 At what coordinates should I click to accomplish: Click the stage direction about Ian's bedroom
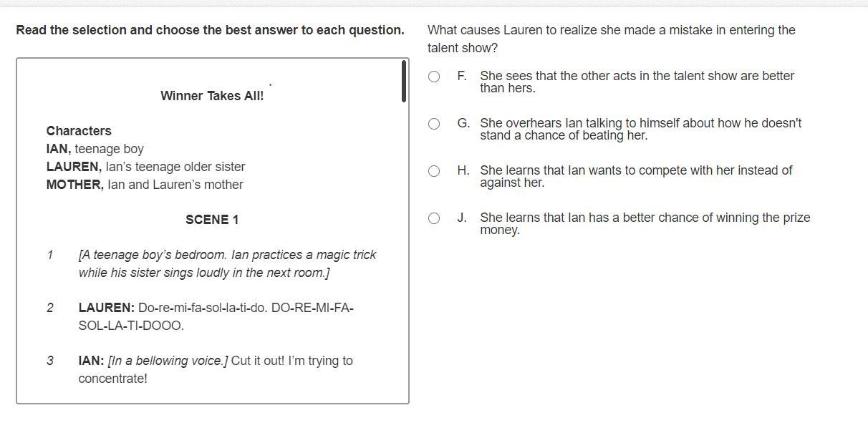(x=228, y=263)
